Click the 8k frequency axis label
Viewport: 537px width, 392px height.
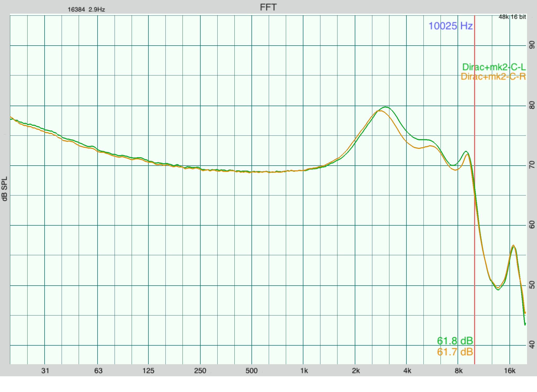tap(459, 371)
